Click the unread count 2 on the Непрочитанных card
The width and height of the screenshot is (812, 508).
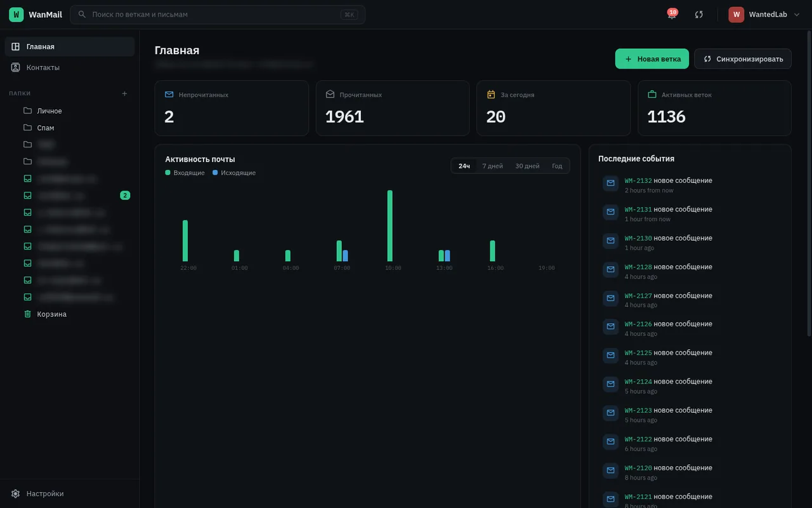169,117
